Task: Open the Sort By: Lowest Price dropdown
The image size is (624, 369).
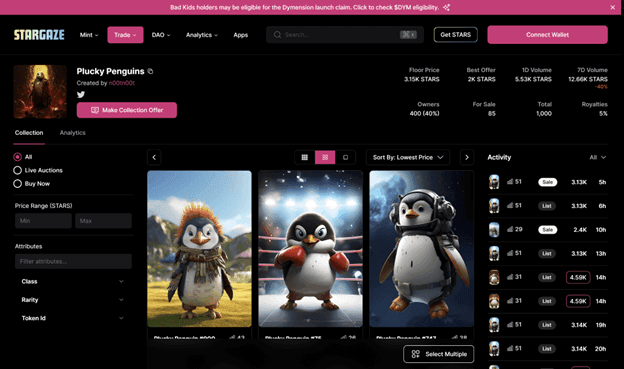Action: point(408,157)
